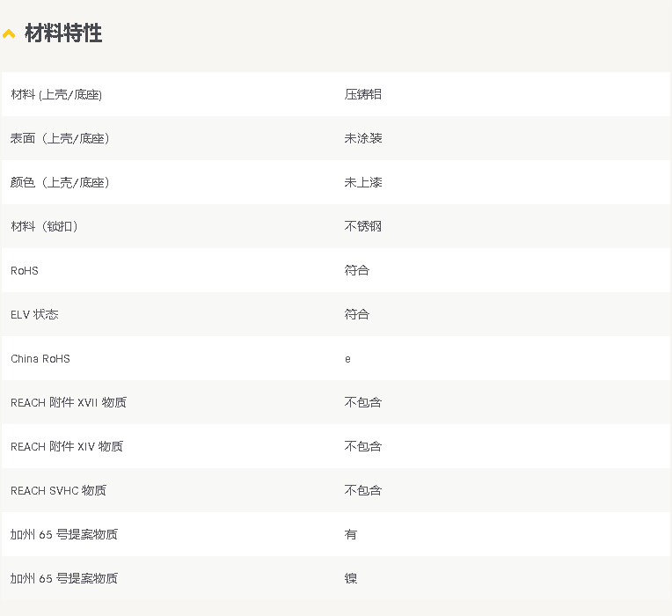Collapse the 材料特性 section using the yellow chevron

pyautogui.click(x=9, y=34)
